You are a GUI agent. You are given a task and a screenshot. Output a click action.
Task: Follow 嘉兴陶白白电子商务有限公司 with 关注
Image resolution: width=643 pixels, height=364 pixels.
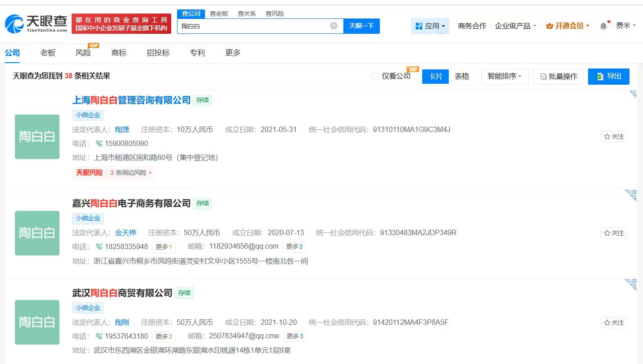tap(614, 233)
